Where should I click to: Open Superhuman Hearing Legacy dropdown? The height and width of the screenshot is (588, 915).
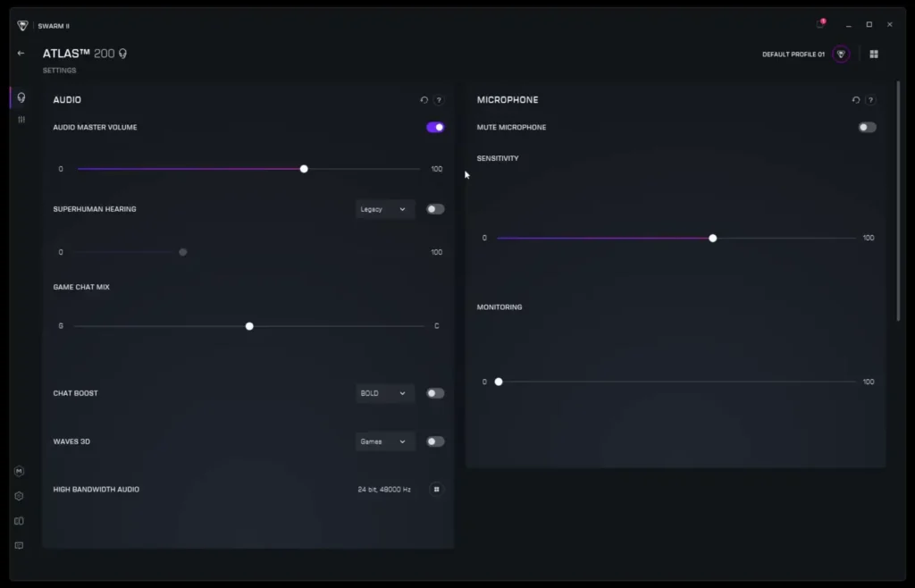(x=385, y=209)
